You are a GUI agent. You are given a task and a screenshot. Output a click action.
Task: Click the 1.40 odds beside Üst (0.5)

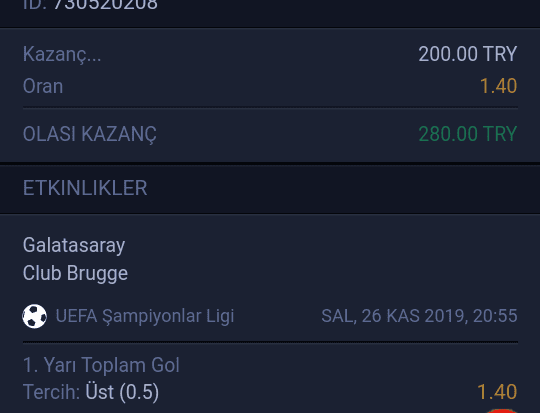497,392
